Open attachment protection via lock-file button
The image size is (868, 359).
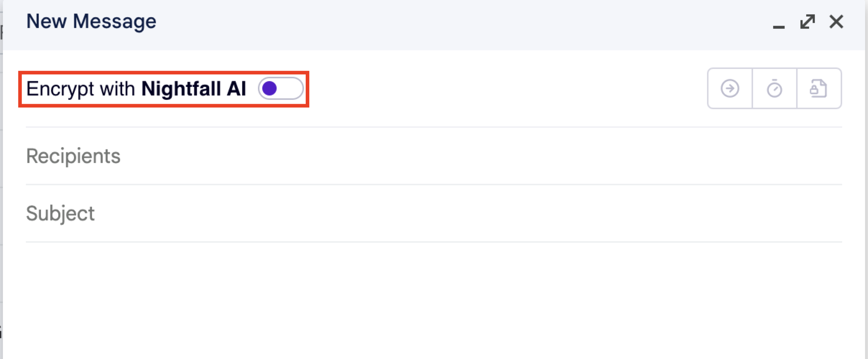pos(818,88)
